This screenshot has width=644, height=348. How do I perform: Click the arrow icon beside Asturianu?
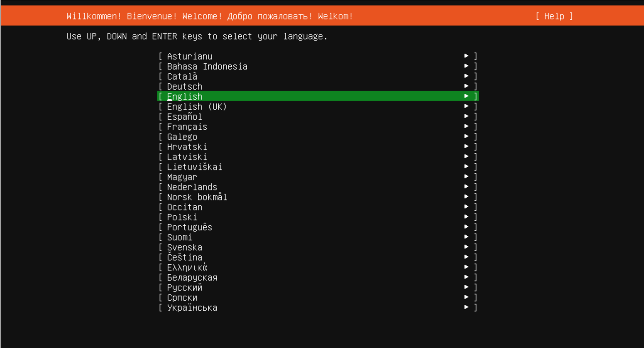pyautogui.click(x=466, y=56)
